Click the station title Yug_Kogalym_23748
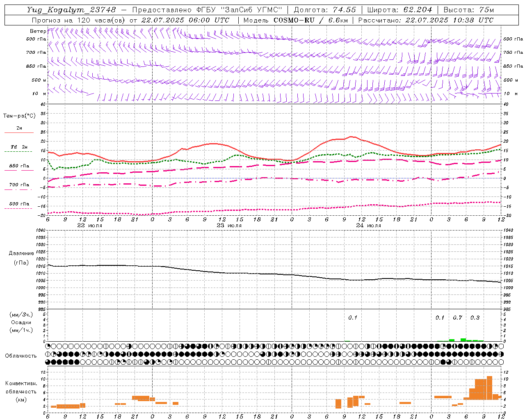 pos(71,10)
